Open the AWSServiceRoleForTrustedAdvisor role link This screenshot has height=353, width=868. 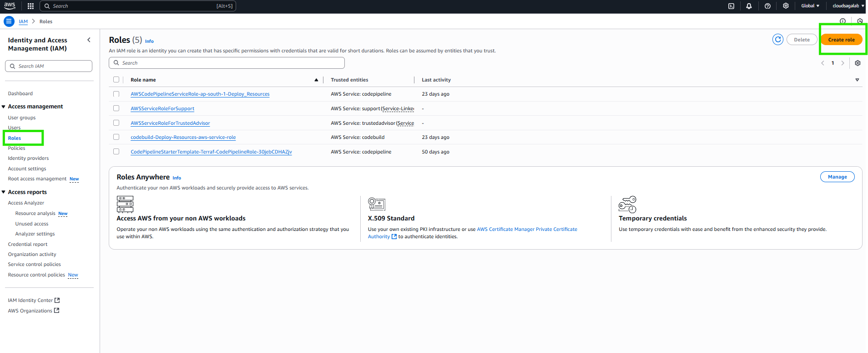click(x=170, y=123)
